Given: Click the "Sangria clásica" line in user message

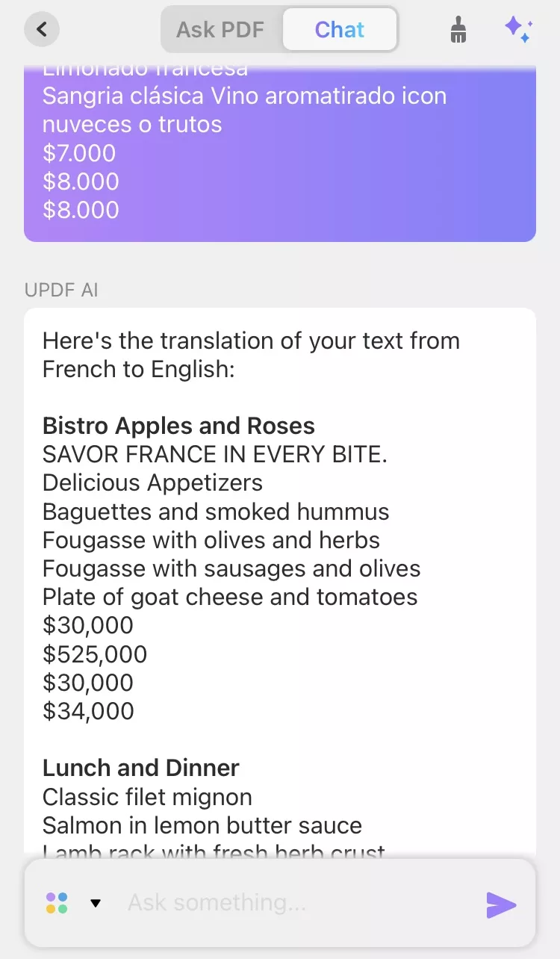Looking at the screenshot, I should [244, 96].
